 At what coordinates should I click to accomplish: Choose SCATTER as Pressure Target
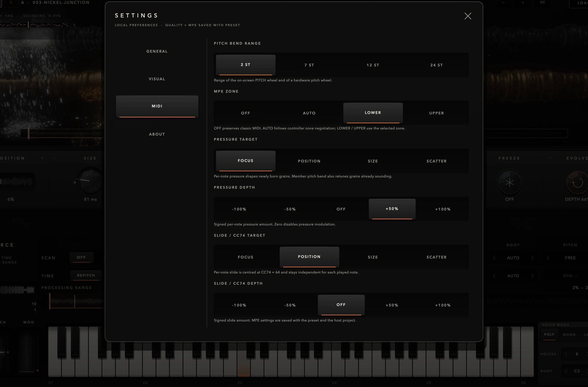pos(436,161)
